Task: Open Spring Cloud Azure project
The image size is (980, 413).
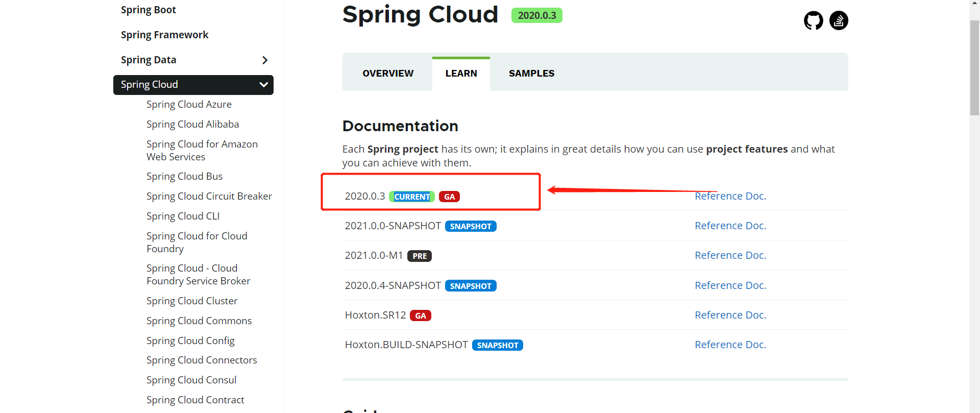Action: tap(189, 104)
